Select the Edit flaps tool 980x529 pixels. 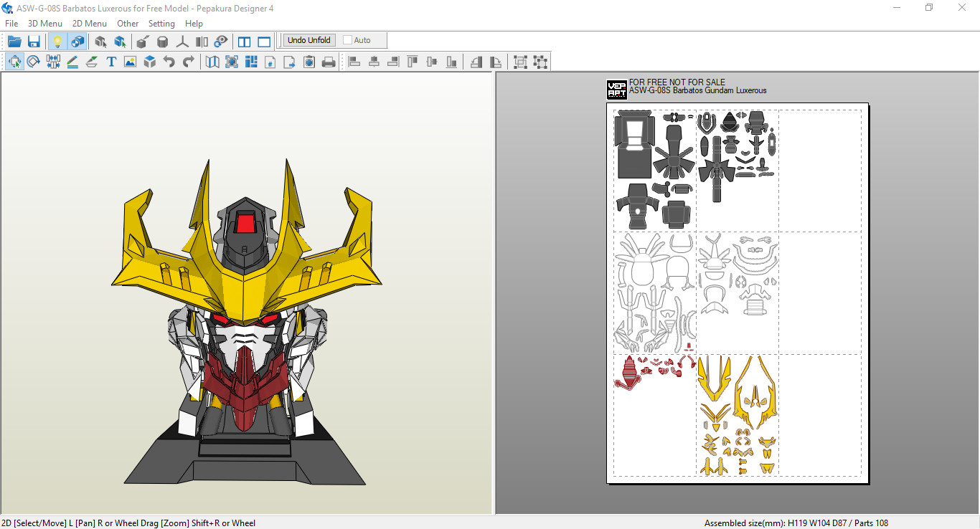[92, 62]
